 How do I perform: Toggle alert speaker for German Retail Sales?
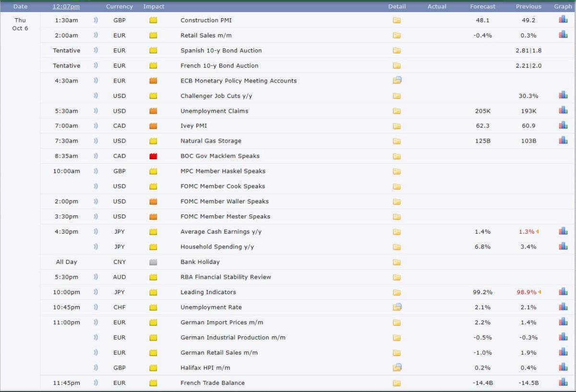(96, 353)
